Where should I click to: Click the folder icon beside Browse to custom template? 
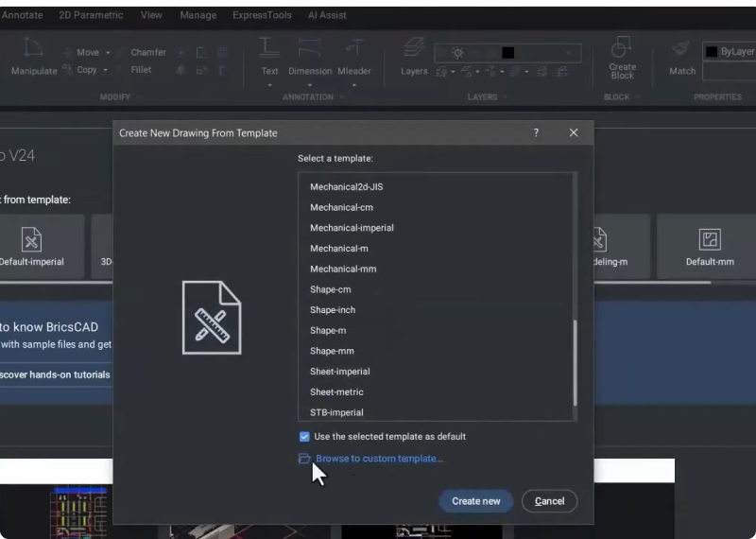[x=304, y=459]
